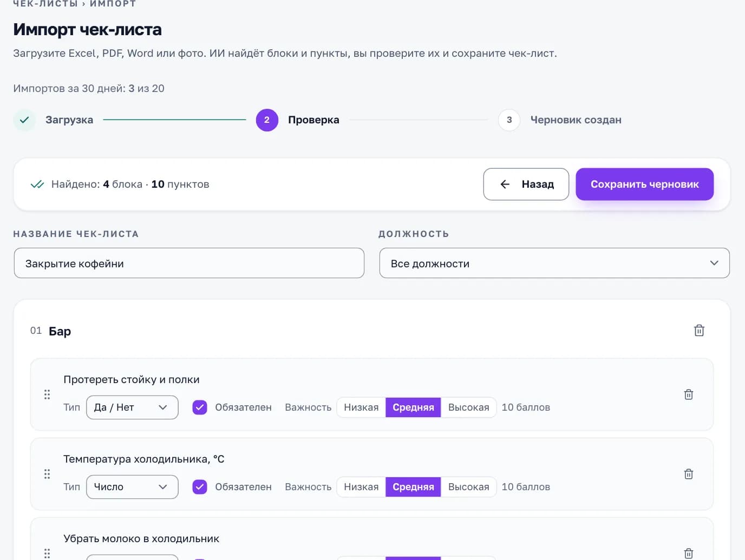Image resolution: width=745 pixels, height=560 pixels.
Task: Set Высокая importance for Температура холодильника
Action: point(468,487)
